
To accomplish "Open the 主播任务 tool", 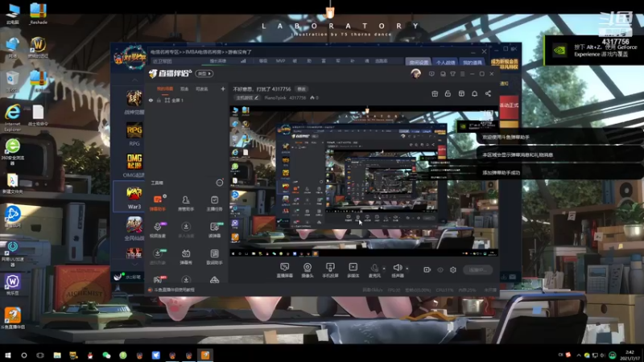I will (214, 203).
